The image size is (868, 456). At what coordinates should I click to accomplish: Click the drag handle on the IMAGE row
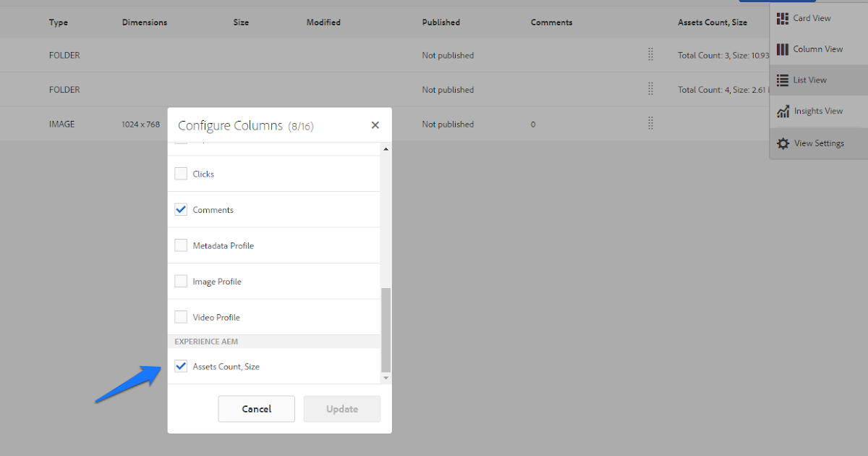coord(650,123)
